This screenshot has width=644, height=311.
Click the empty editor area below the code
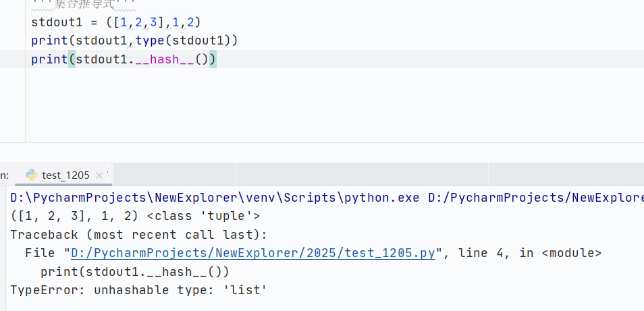tap(329, 105)
